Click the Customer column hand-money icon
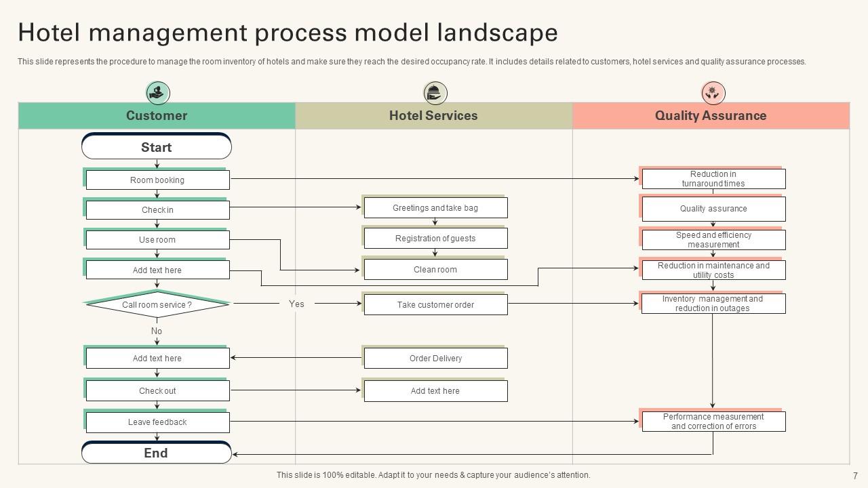Image resolution: width=868 pixels, height=488 pixels. click(x=158, y=92)
